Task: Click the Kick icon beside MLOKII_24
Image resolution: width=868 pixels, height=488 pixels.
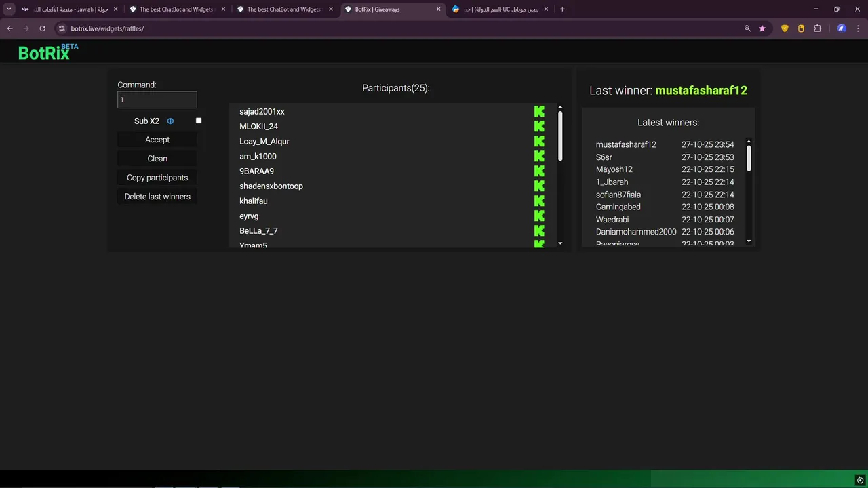Action: click(x=539, y=126)
